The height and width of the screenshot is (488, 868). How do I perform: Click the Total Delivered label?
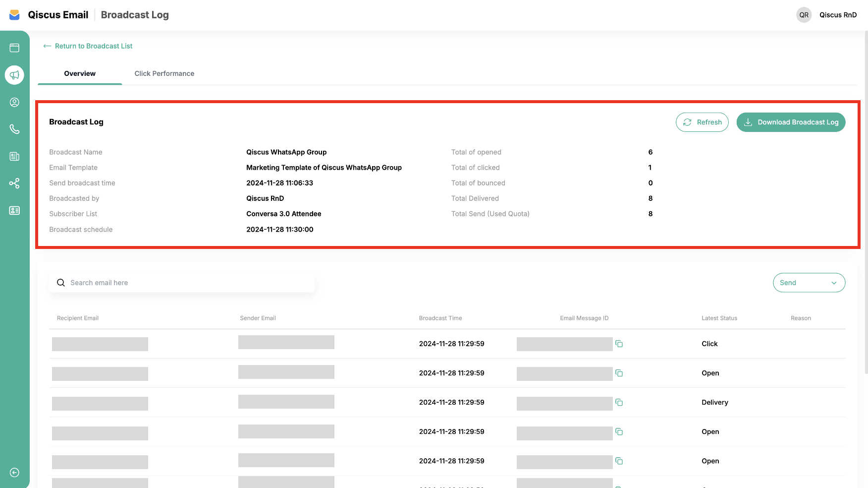click(x=475, y=198)
